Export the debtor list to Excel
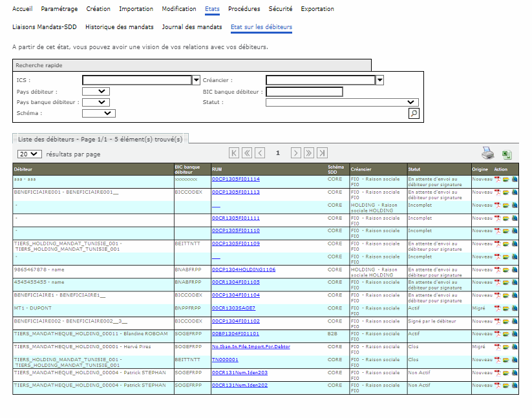Image resolution: width=532 pixels, height=418 pixels. point(507,154)
